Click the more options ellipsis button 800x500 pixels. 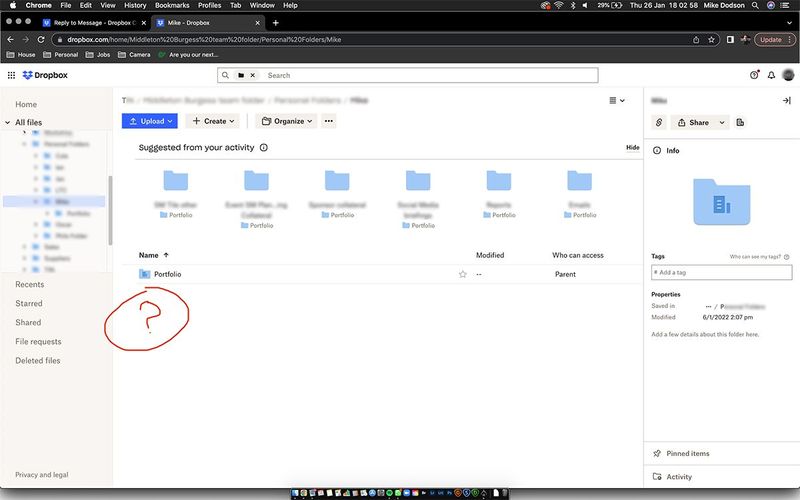(x=329, y=121)
